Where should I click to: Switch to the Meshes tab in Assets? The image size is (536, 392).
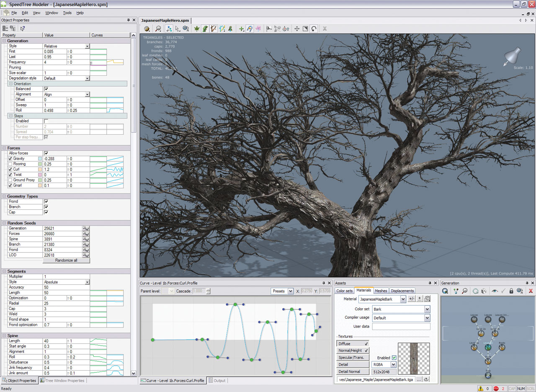pyautogui.click(x=381, y=291)
